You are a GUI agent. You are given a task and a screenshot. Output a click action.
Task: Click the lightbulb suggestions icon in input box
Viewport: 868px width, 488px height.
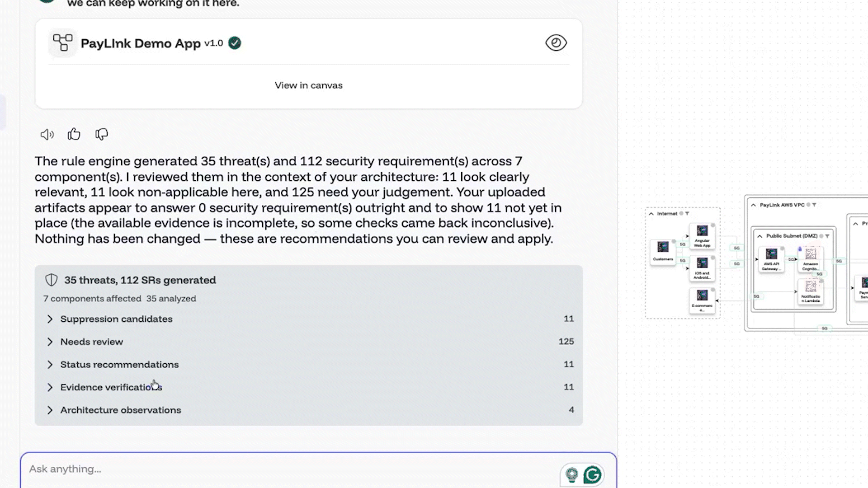click(x=572, y=474)
